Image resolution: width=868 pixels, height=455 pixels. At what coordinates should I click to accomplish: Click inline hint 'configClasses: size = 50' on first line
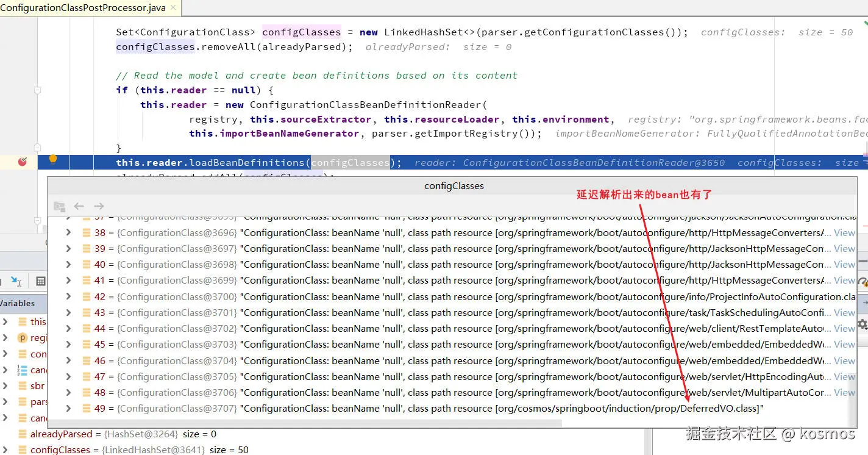tap(777, 32)
